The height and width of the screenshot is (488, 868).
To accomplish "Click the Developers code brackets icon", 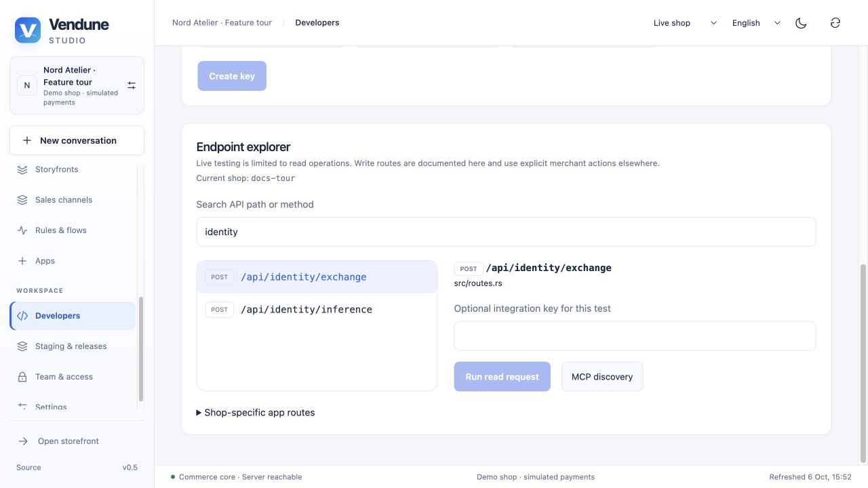I will click(22, 316).
